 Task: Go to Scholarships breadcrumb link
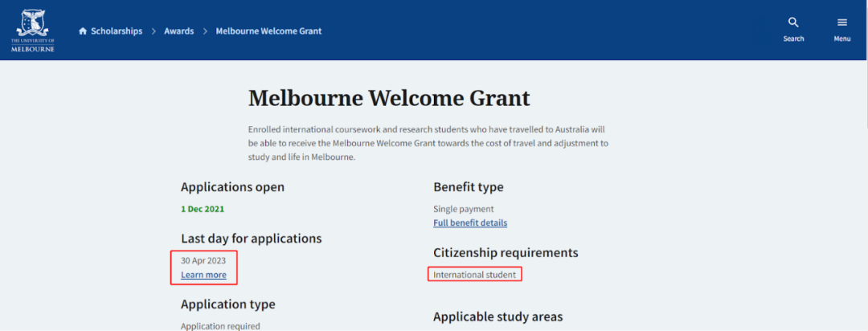tap(117, 31)
